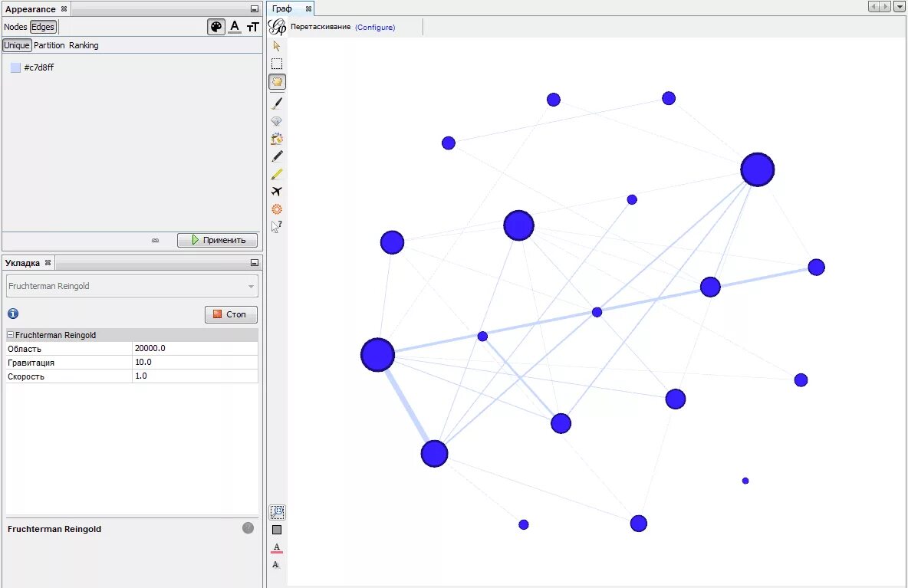
Task: Select the Edit node attributes cursor tool
Action: [x=277, y=226]
